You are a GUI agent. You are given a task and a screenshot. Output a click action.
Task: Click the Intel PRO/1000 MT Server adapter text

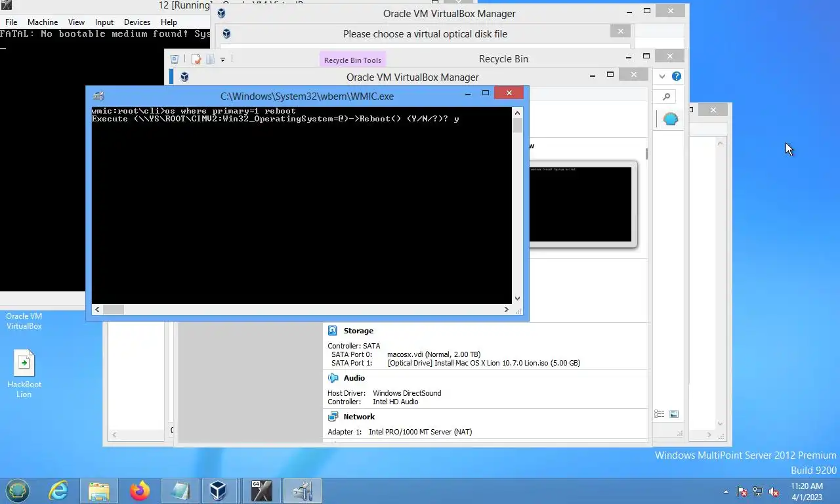click(420, 432)
